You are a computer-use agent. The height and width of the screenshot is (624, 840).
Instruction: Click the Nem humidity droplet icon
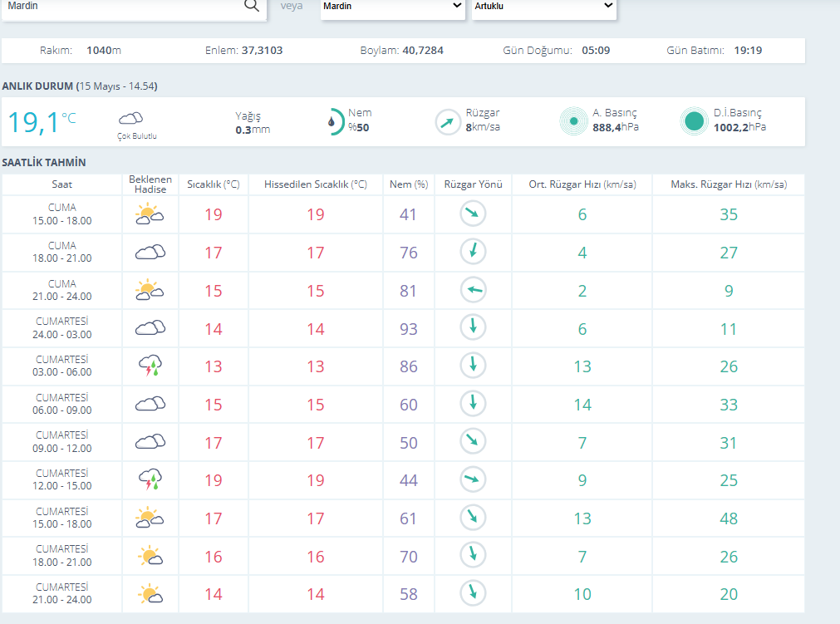(334, 121)
